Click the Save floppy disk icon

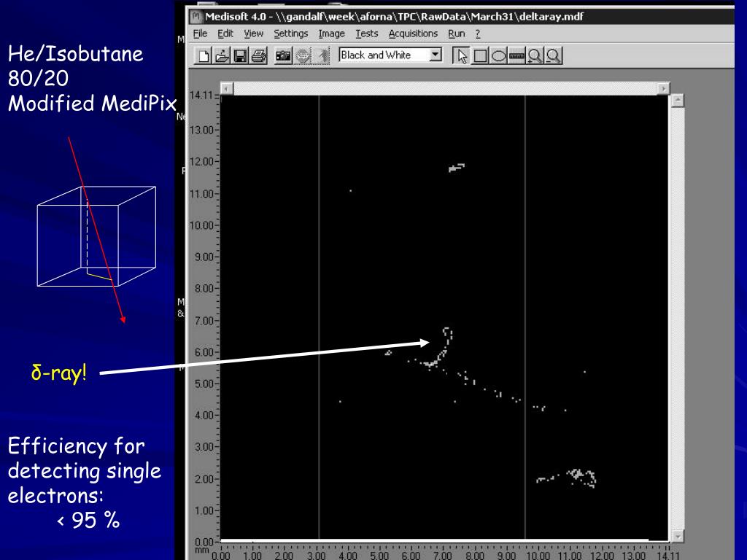point(240,55)
